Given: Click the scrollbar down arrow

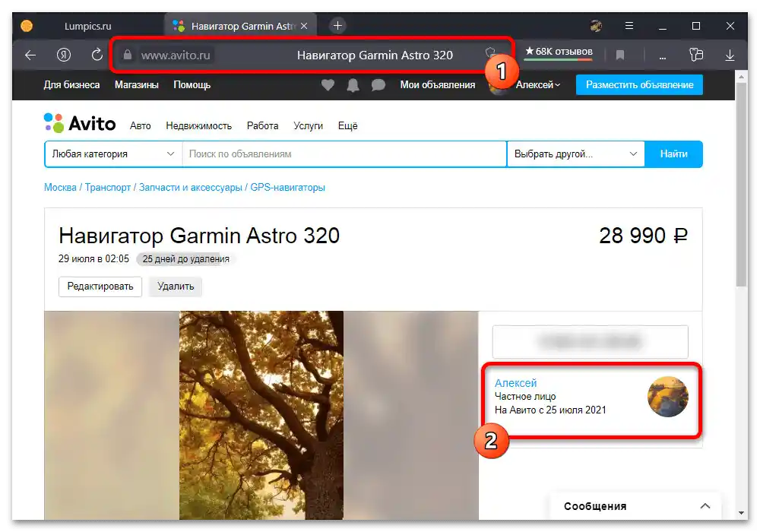Looking at the screenshot, I should coord(741,513).
